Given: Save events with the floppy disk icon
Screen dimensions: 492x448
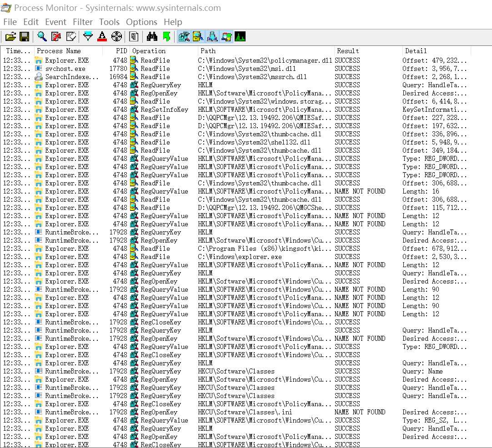Looking at the screenshot, I should [25, 37].
